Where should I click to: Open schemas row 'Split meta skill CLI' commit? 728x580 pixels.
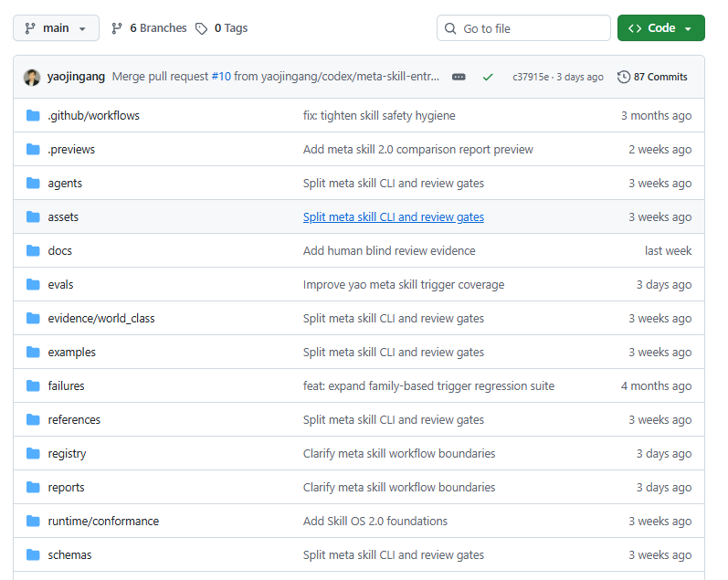click(394, 555)
